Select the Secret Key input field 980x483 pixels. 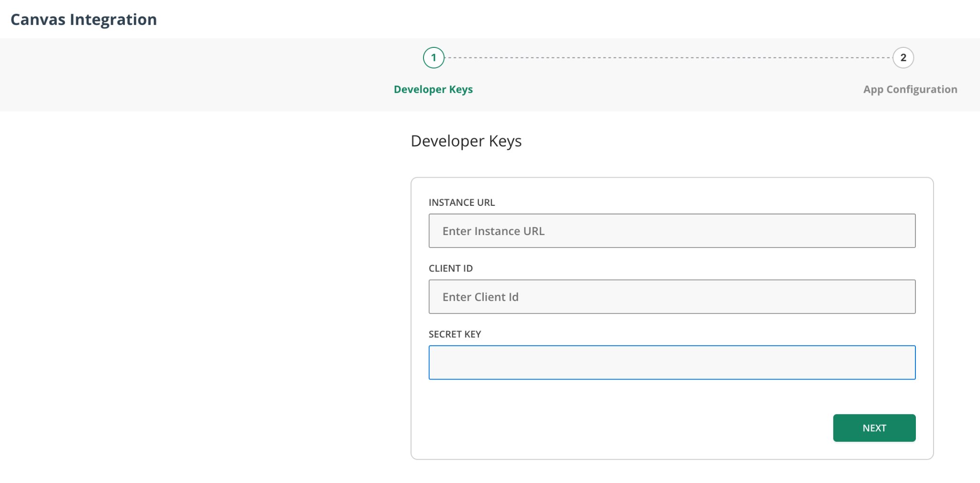click(672, 362)
